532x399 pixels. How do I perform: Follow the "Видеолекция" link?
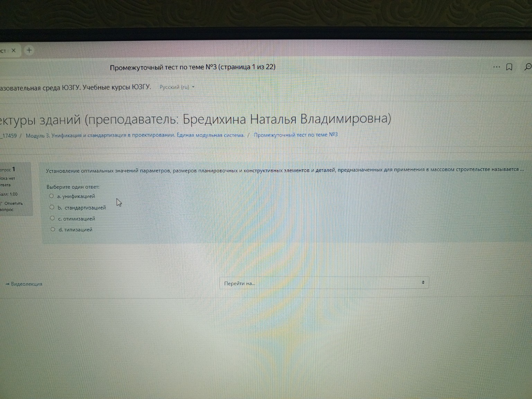(x=25, y=284)
